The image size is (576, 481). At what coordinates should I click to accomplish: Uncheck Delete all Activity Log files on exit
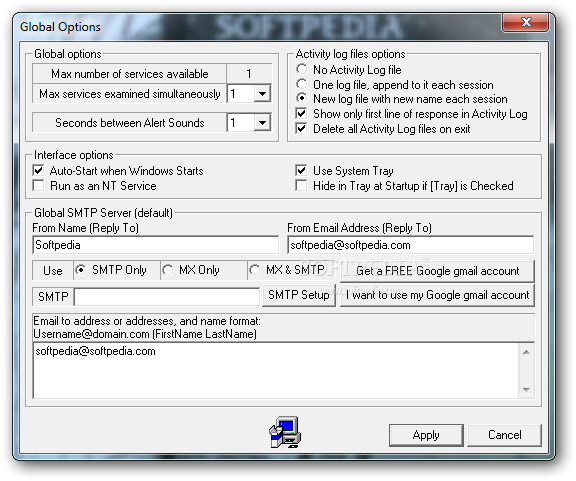[301, 129]
